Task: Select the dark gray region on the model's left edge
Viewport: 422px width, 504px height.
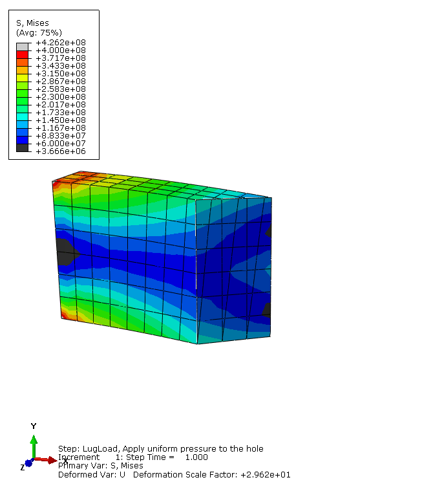Action: [65, 252]
